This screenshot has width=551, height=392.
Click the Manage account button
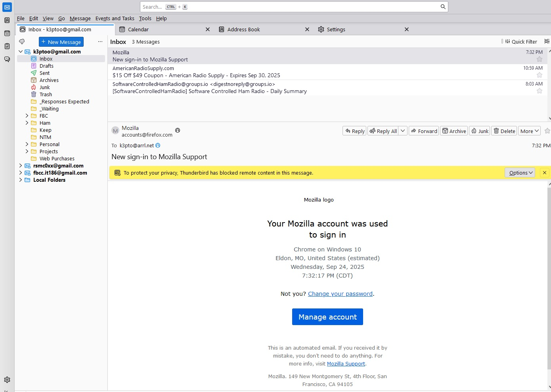click(x=327, y=317)
